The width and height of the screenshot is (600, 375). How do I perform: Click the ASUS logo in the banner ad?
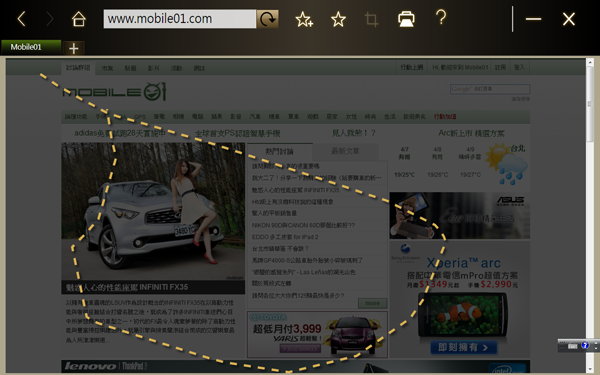(x=510, y=201)
